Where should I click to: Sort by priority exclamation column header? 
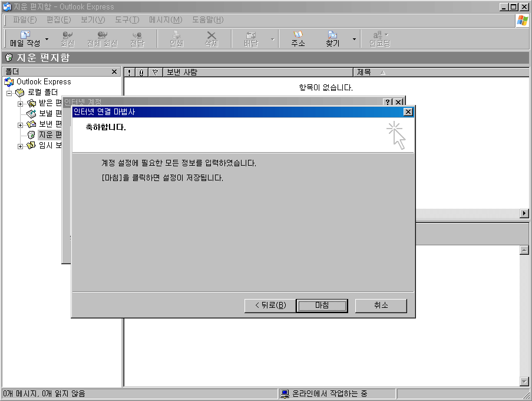[129, 73]
